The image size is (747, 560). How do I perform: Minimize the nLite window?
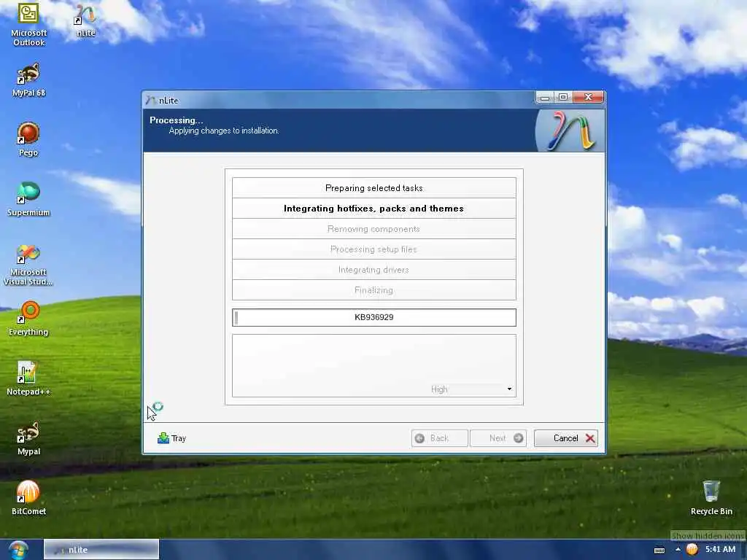(544, 97)
